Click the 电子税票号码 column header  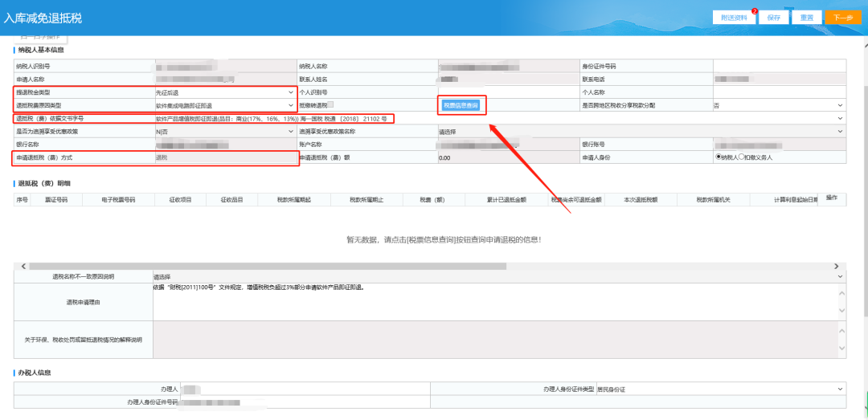pyautogui.click(x=118, y=199)
